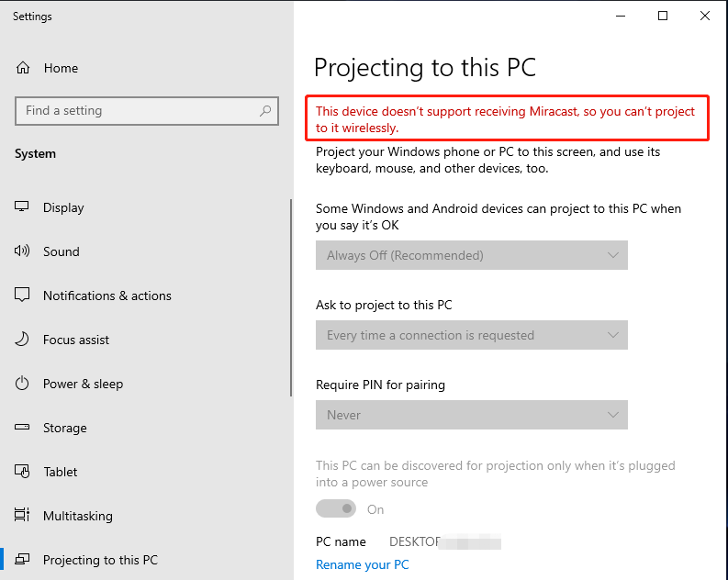Toggle the plugged-in power source switch

[x=336, y=509]
